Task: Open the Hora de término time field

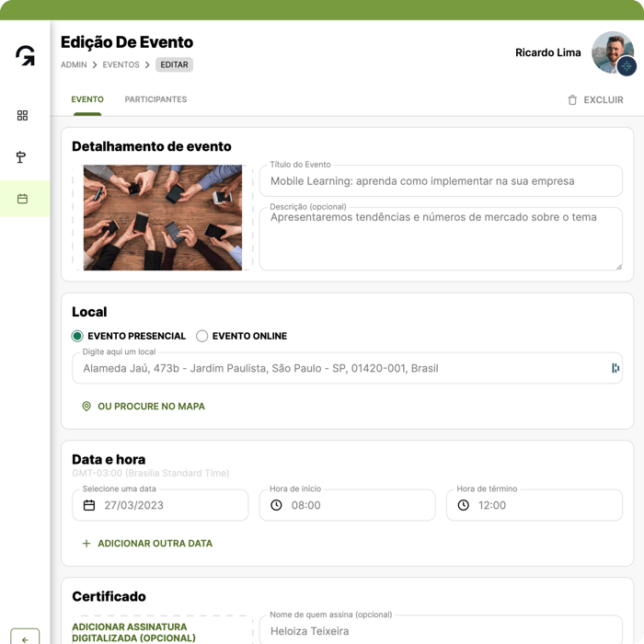Action: pyautogui.click(x=535, y=505)
